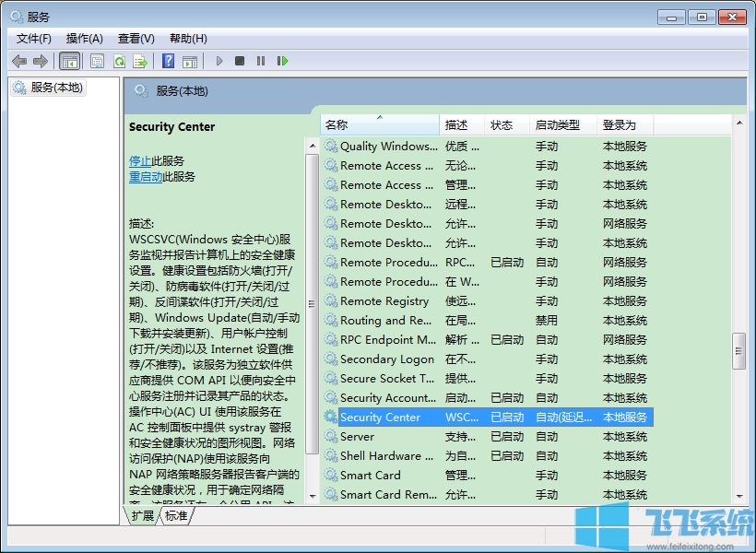Click the Stop Service square icon
The width and height of the screenshot is (756, 553).
point(240,60)
